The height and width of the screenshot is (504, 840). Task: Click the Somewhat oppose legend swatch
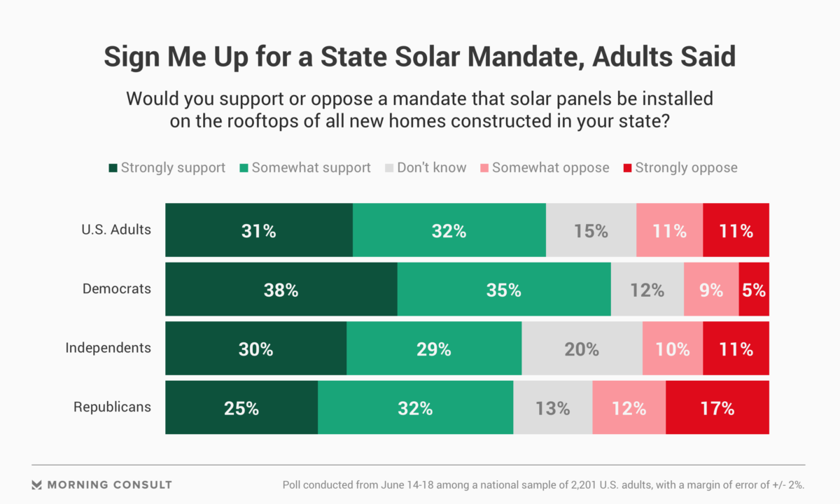484,168
